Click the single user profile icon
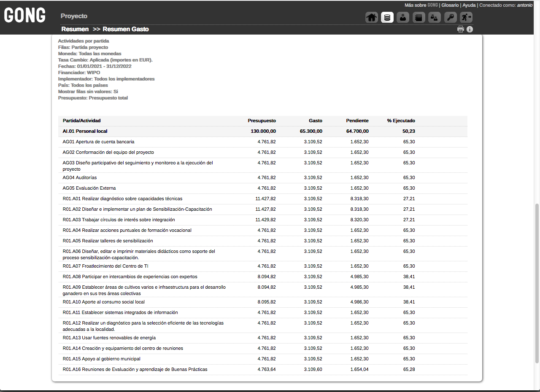The image size is (540, 392). (403, 17)
